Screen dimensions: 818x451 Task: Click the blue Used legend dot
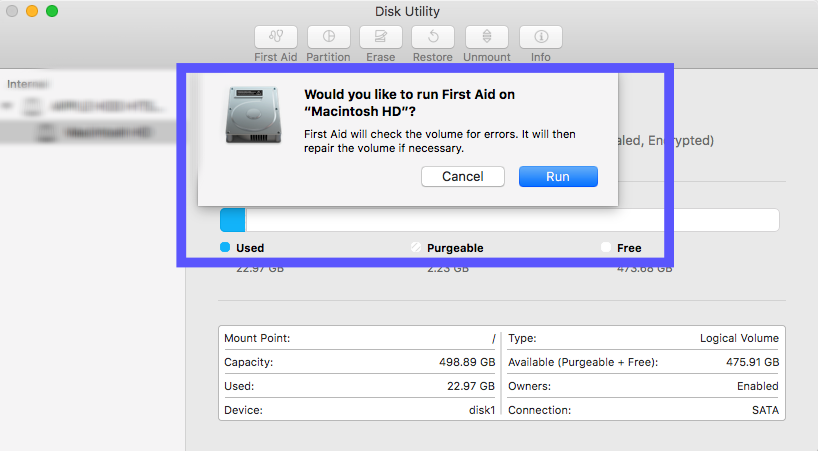click(x=225, y=247)
